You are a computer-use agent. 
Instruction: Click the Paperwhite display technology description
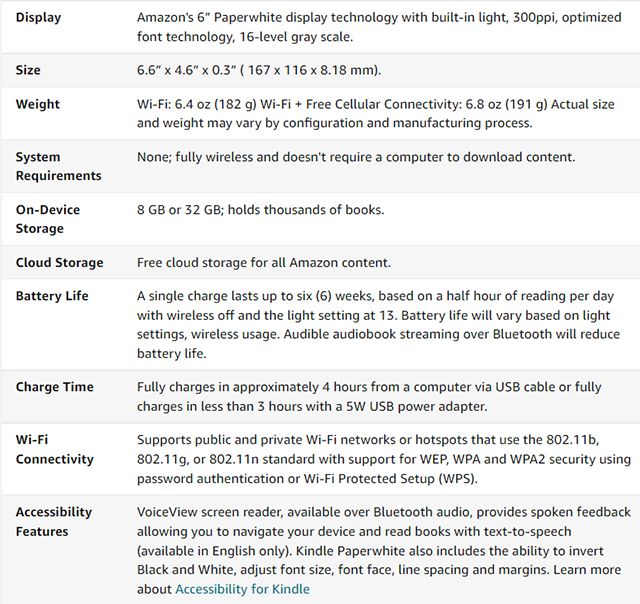(379, 27)
